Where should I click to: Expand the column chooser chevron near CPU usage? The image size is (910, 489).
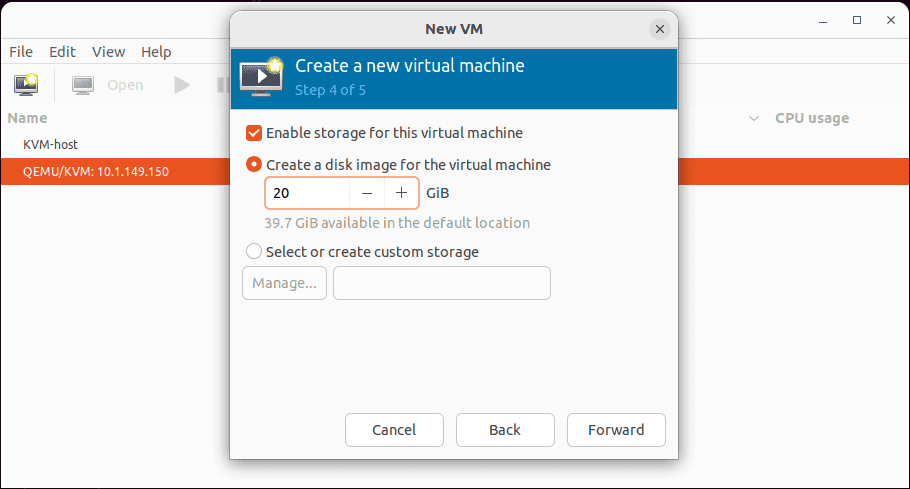pyautogui.click(x=754, y=118)
